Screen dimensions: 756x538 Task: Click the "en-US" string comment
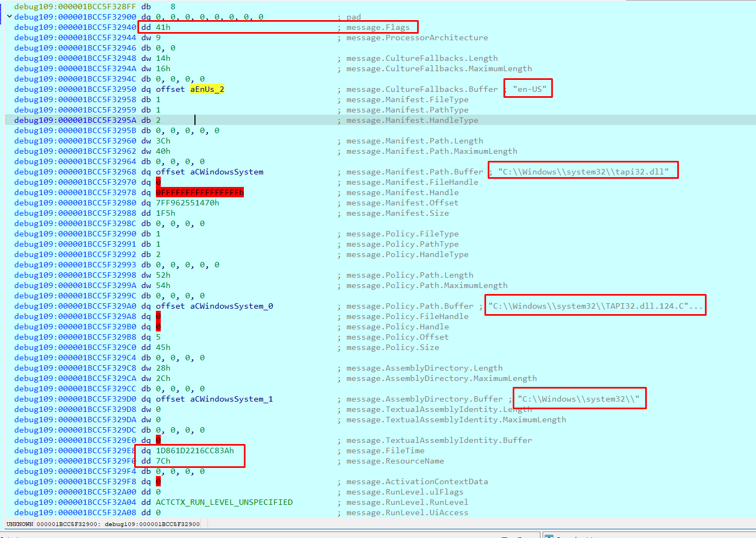pyautogui.click(x=530, y=89)
